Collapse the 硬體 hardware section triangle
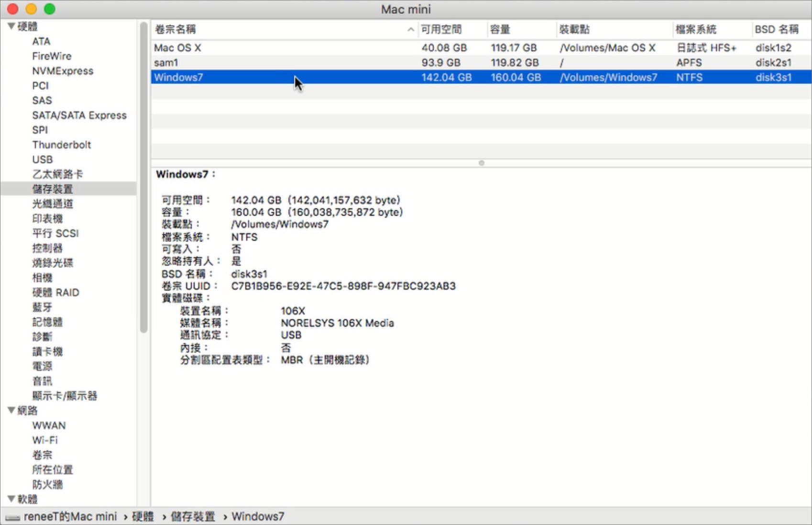The image size is (812, 525). pos(11,27)
